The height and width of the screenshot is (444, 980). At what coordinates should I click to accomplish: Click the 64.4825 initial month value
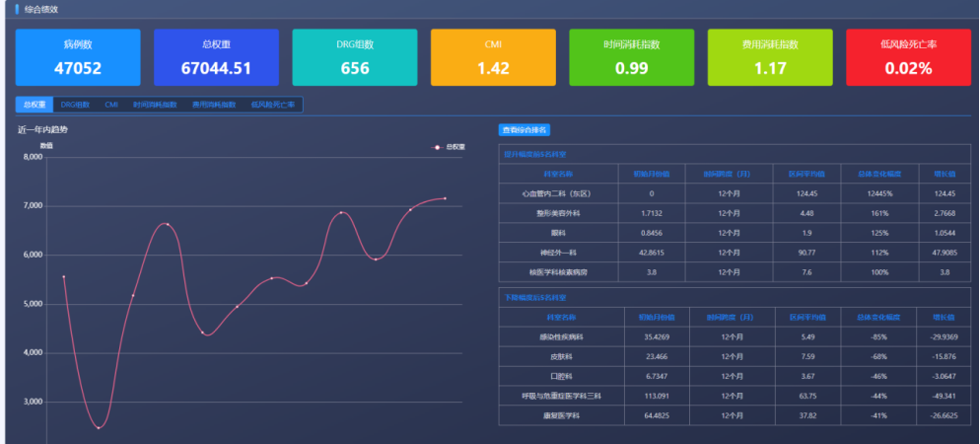(x=657, y=415)
